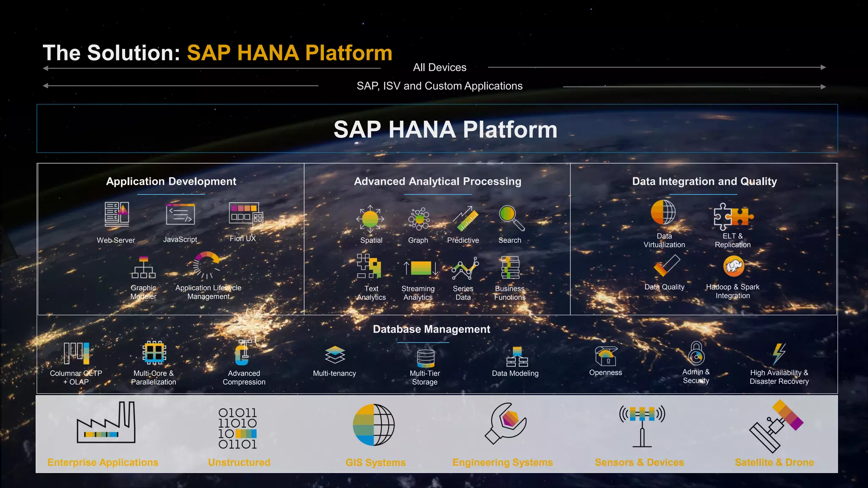Click the 'Engineering Systems' label
The image size is (868, 488).
(503, 463)
